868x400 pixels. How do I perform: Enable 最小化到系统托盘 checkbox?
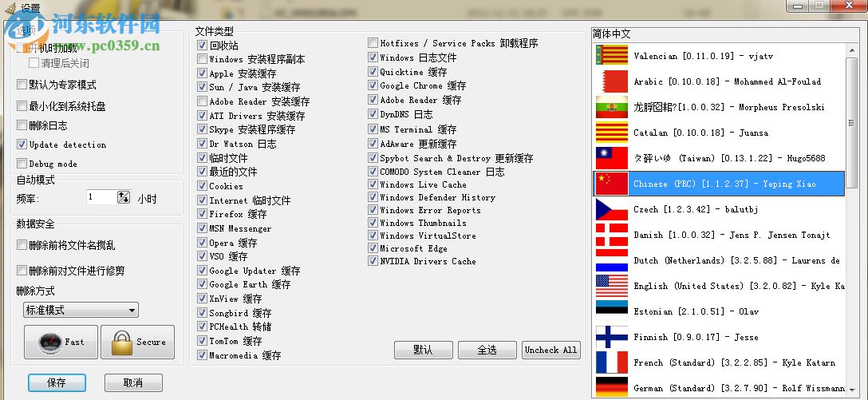tap(22, 106)
